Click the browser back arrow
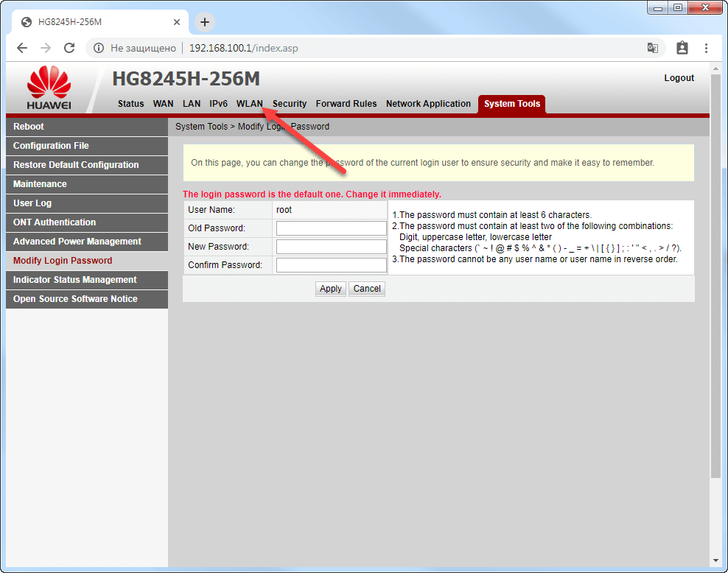This screenshot has width=728, height=573. 22,48
